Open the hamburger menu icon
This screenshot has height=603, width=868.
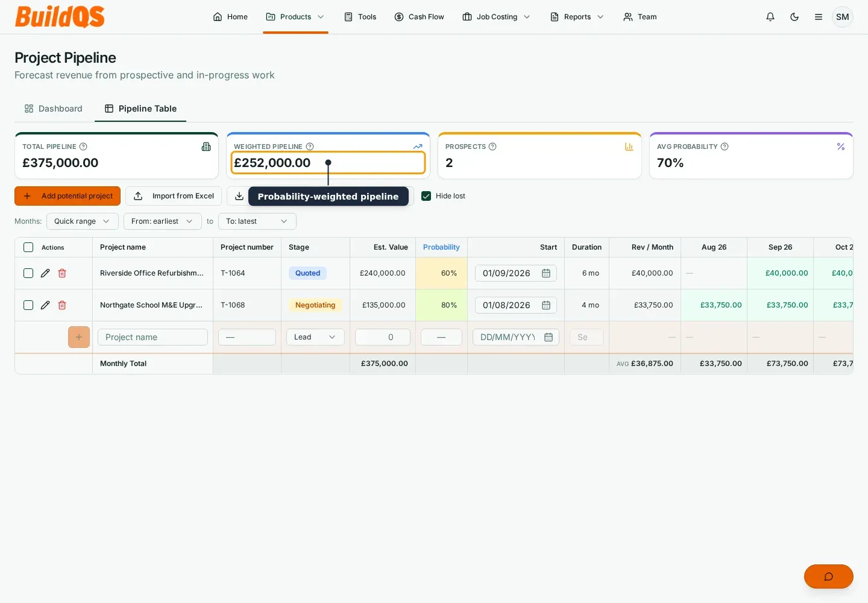pyautogui.click(x=819, y=17)
